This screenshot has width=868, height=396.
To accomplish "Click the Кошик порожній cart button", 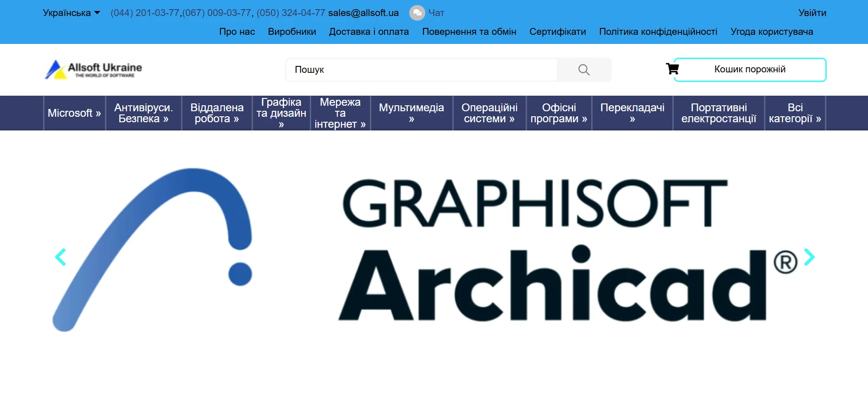I will [x=750, y=70].
